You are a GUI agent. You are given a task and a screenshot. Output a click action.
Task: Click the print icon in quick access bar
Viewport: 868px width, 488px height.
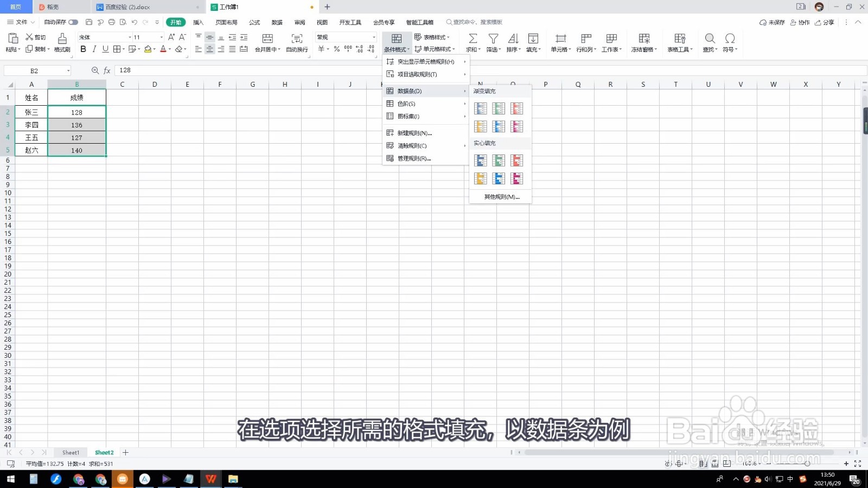(112, 22)
